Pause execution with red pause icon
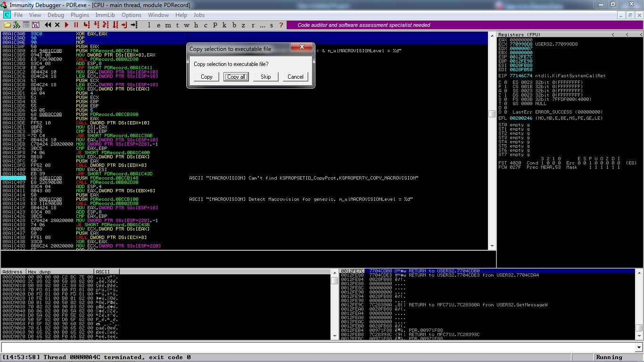The image size is (644, 362). click(76, 25)
